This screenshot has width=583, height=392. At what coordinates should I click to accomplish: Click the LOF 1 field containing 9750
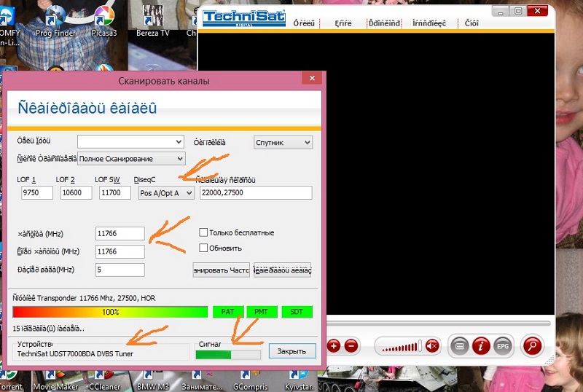pos(37,192)
